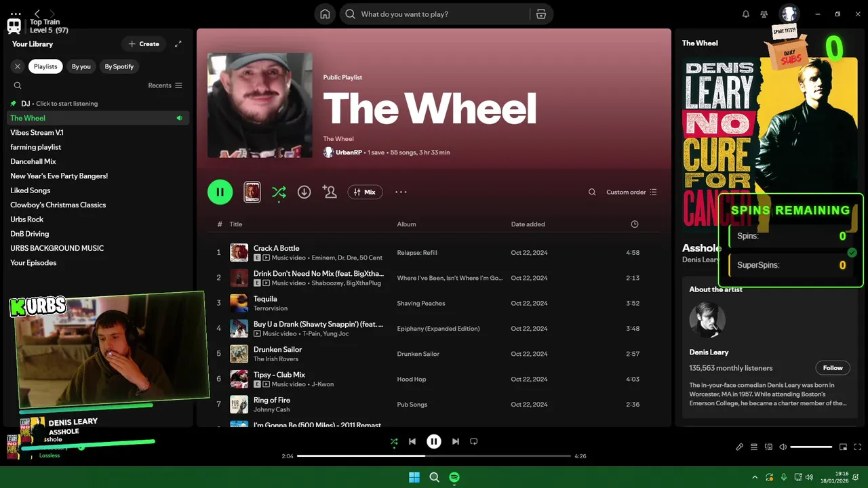
Task: Connect to a device
Action: [768, 447]
